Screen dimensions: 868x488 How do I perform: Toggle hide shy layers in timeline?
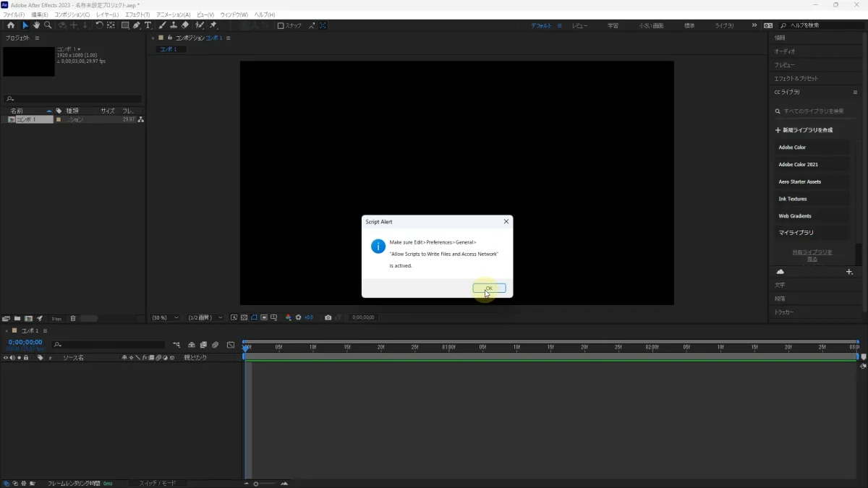pos(192,345)
